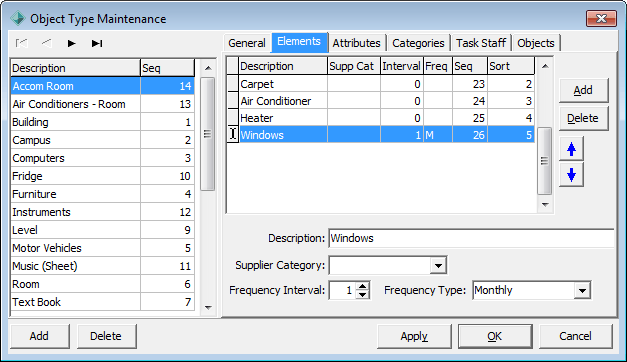The width and height of the screenshot is (627, 362).
Task: Click the row selector beside Heater
Action: coord(233,118)
